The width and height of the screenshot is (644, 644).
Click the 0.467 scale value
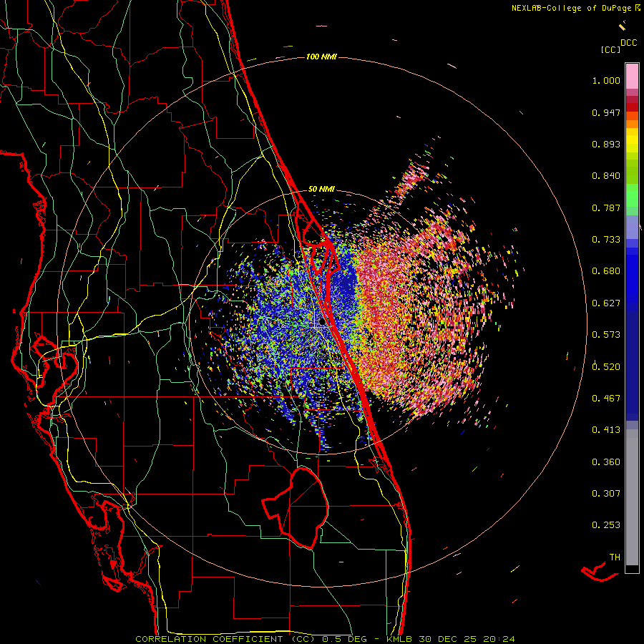point(606,399)
